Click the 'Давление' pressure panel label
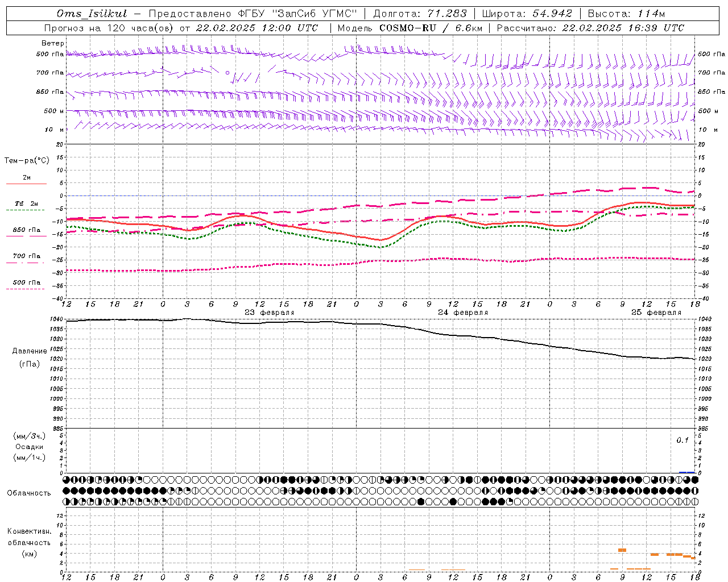Viewport: 728px width, 582px height. click(30, 351)
